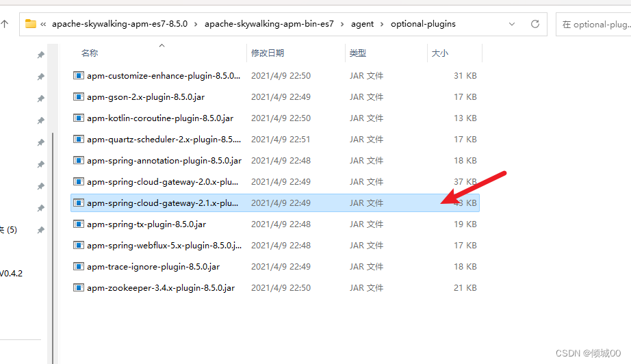Select file apm-spring-tx-plugin-8.5.0.jar
Screen dimensions: 631x364
[x=146, y=224]
